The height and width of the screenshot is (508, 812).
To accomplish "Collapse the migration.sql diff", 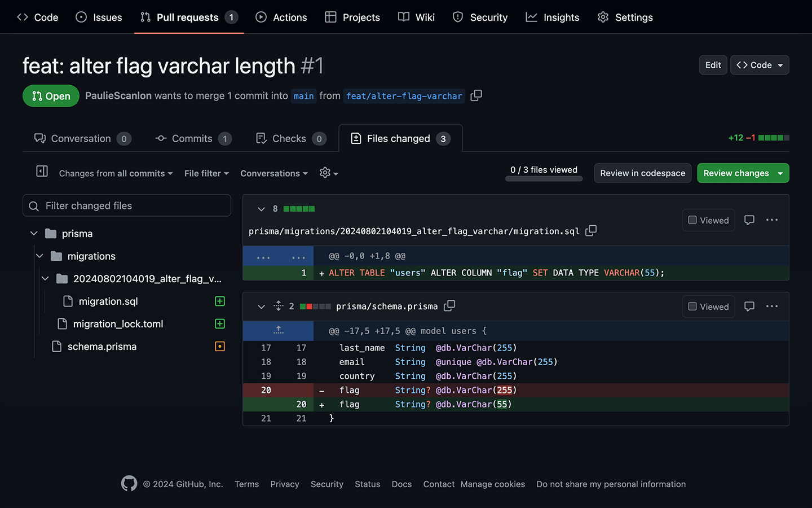I will 261,209.
